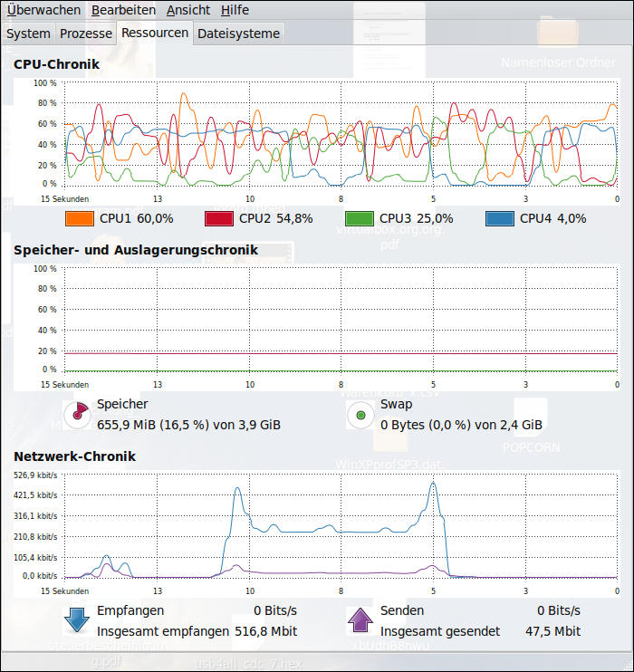Screen dimensions: 634x672
Task: Open the Hilfe menu
Action: point(235,10)
